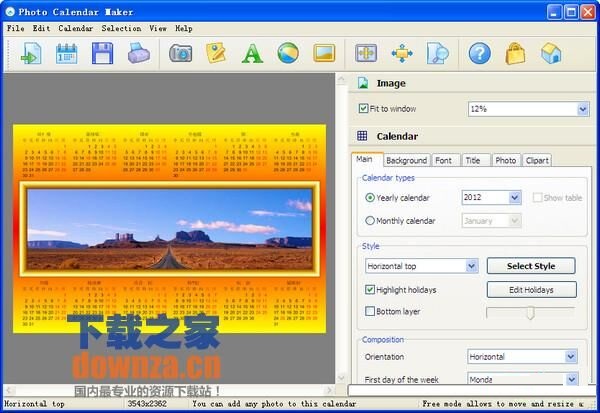Click the note with pencil icon
Viewport: 600px width, 413px height.
point(216,54)
